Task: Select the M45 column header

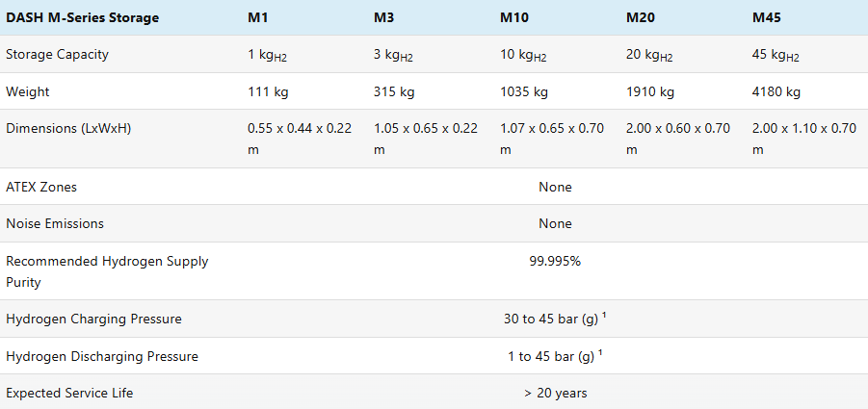Action: click(x=767, y=17)
